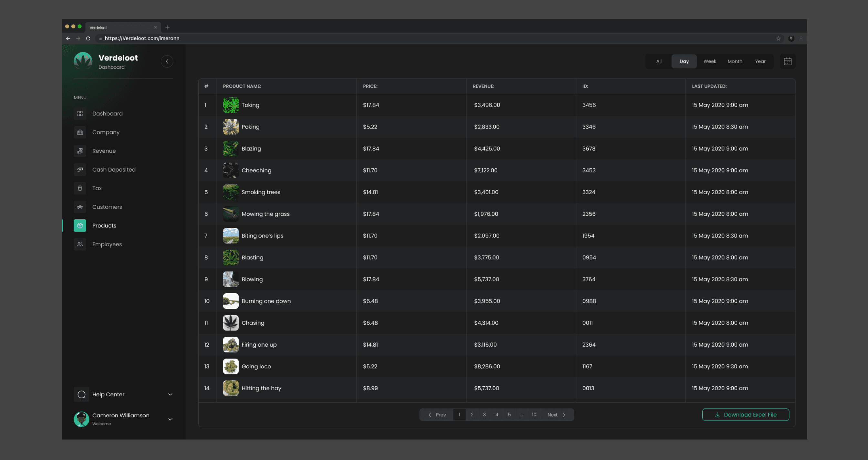This screenshot has width=868, height=460.
Task: Click the Dashboard grid icon in menu
Action: [x=80, y=114]
